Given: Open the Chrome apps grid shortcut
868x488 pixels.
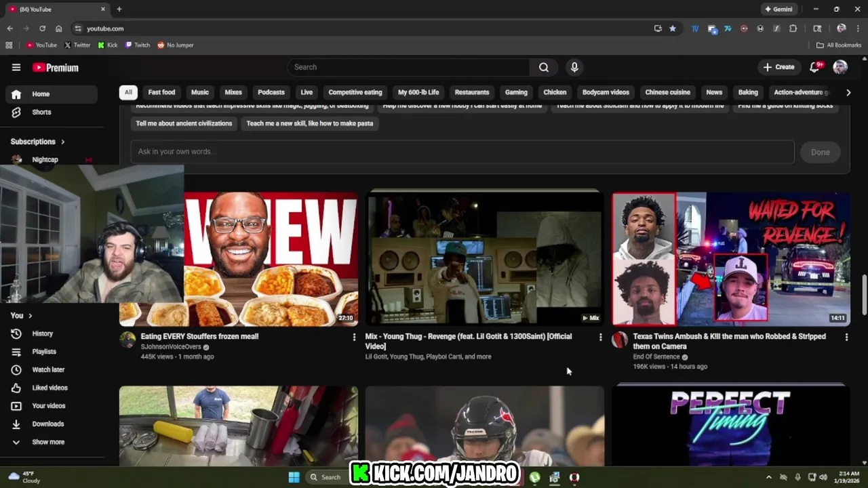Looking at the screenshot, I should 9,45.
